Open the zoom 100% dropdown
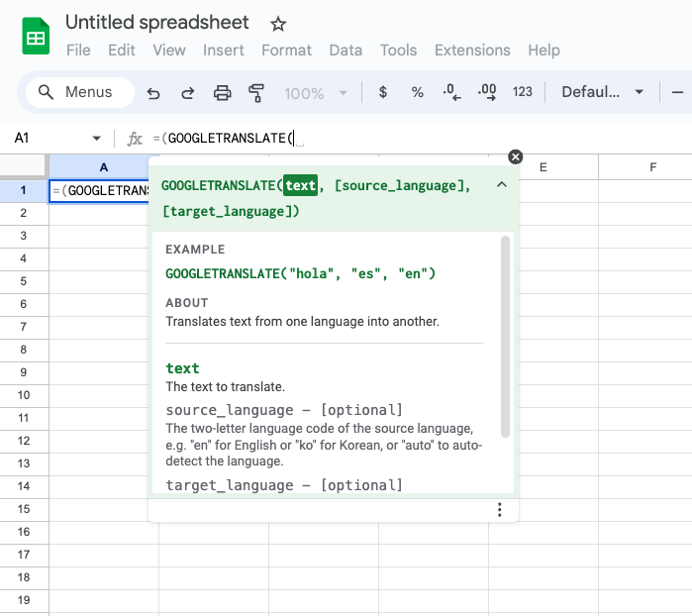Screen dimensions: 692x616 click(316, 92)
